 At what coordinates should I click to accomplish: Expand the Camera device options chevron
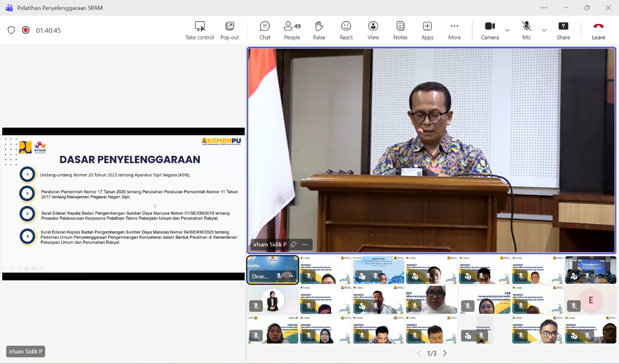click(507, 31)
